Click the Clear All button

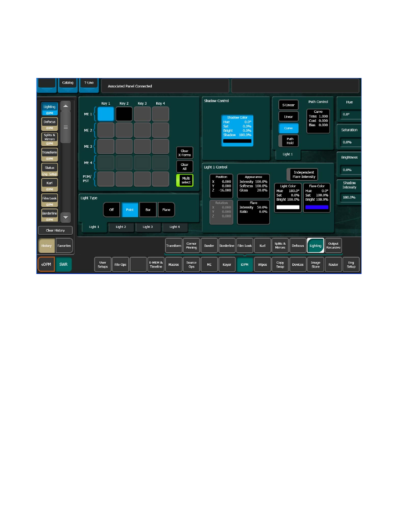coord(185,167)
